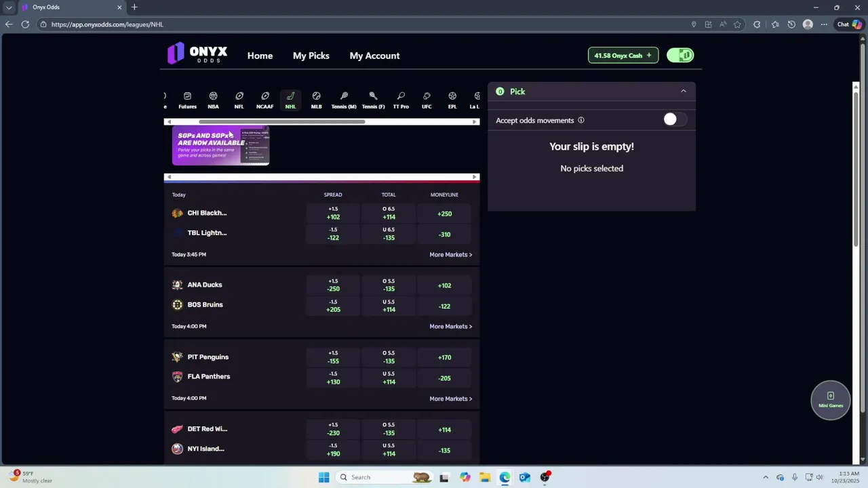Open browser settings and more menu

tap(824, 24)
